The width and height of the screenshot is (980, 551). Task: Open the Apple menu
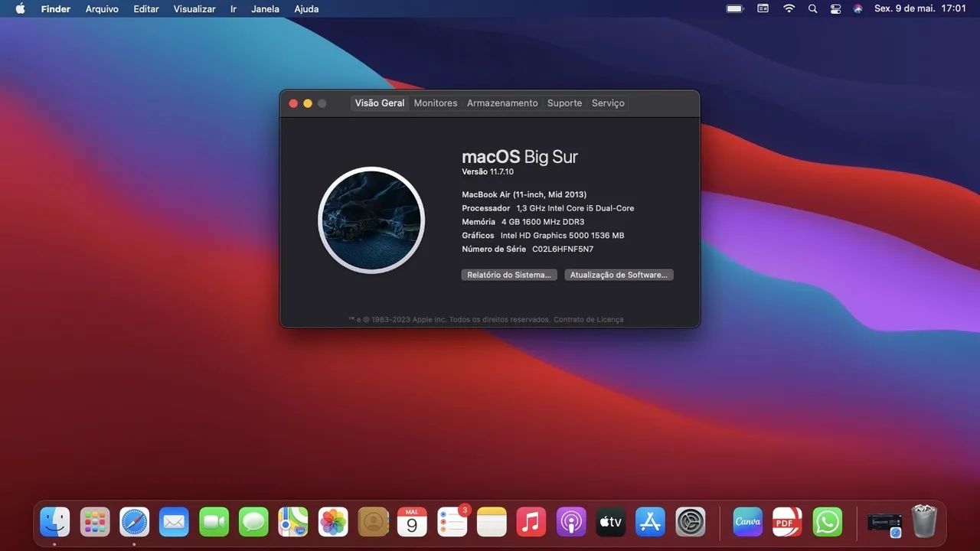tap(20, 8)
